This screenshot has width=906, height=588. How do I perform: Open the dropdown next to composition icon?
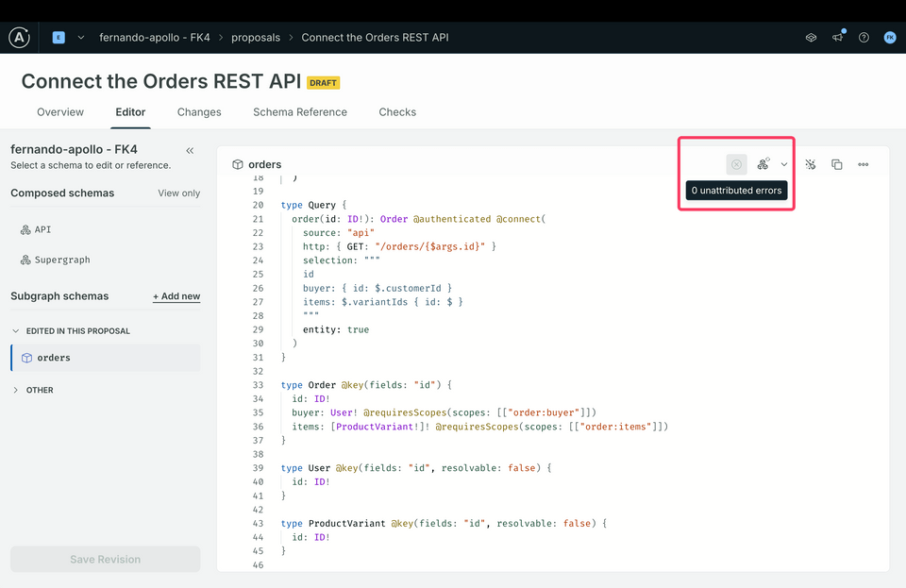click(x=784, y=164)
